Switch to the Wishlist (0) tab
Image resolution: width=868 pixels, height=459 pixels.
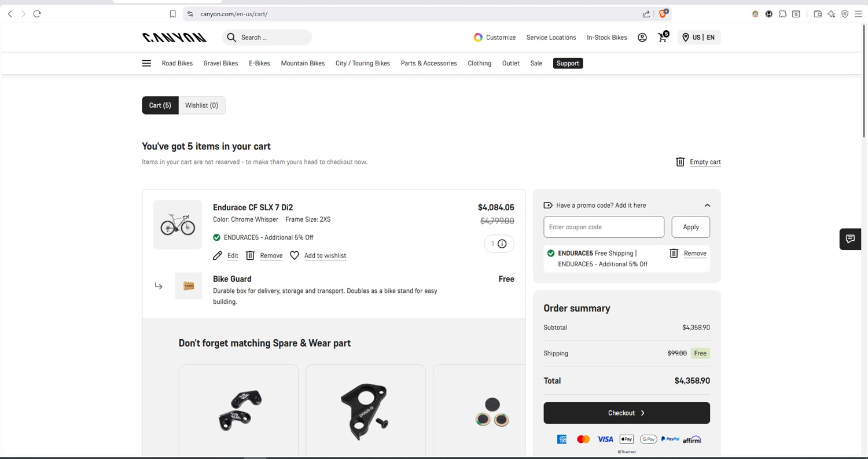pos(201,105)
